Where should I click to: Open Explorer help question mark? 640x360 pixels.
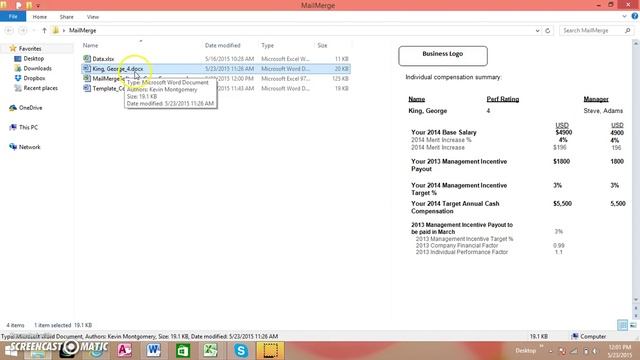coord(635,17)
